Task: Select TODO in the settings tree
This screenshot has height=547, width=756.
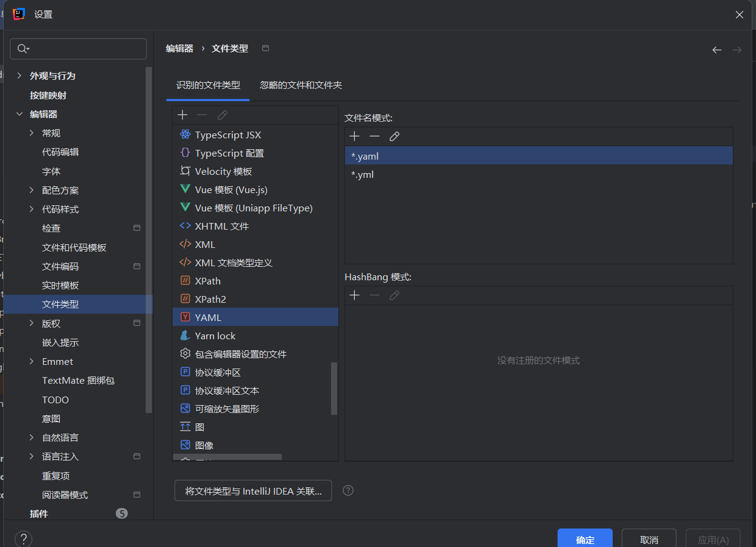Action: tap(55, 400)
